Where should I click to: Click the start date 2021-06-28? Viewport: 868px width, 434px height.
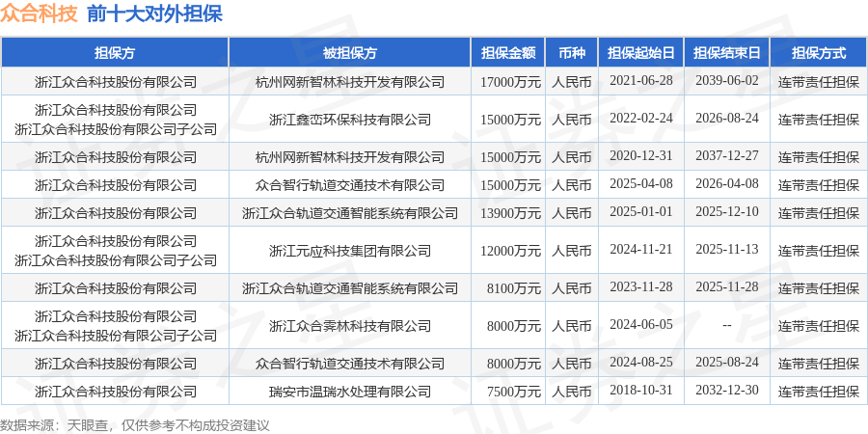coord(641,80)
